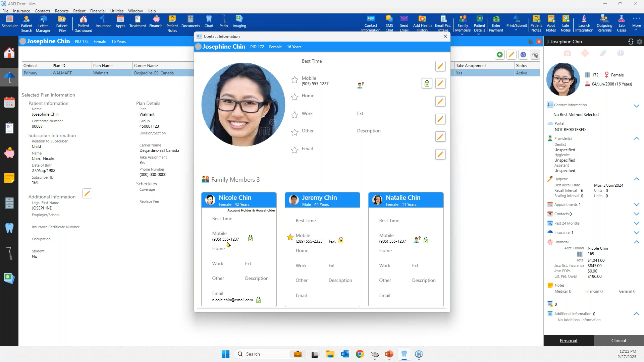The height and width of the screenshot is (362, 644).
Task: Click the Lab Cases toolbar icon
Action: 622,22
